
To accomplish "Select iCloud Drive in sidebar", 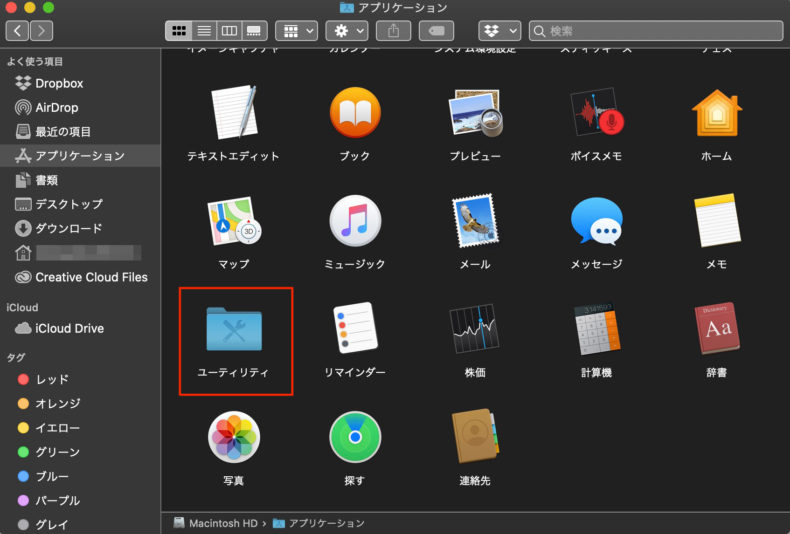I will pos(81,328).
